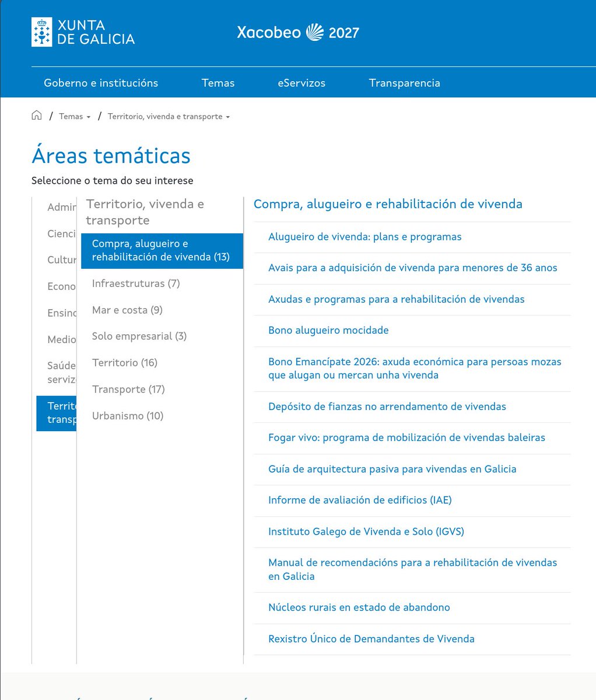The image size is (596, 700).
Task: Select the partially hidden Cienci theme item
Action: point(61,234)
